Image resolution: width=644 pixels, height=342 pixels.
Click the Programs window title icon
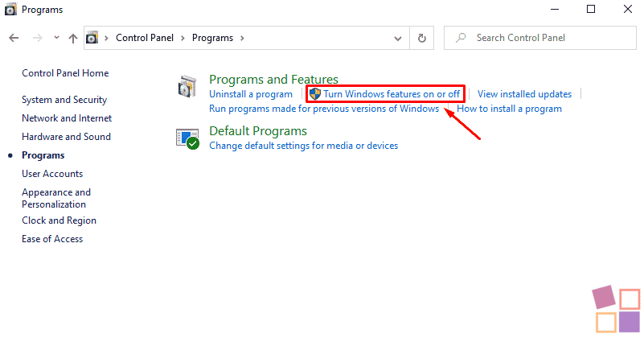pyautogui.click(x=10, y=10)
